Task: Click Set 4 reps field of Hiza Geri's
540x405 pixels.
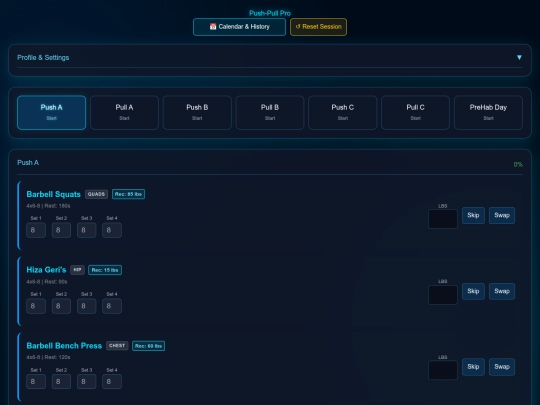Action: 112,306
